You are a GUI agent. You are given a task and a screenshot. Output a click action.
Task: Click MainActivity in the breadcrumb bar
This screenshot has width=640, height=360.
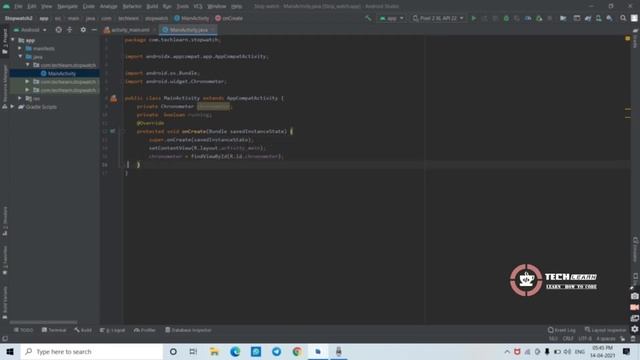(192, 18)
